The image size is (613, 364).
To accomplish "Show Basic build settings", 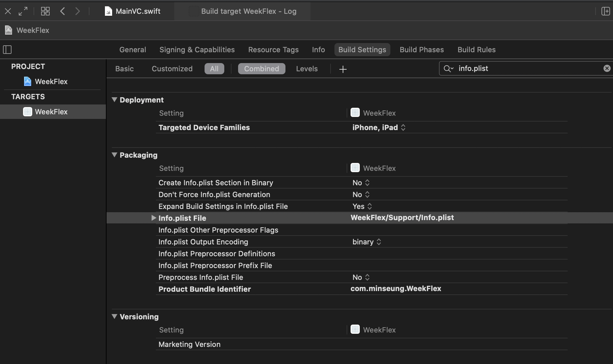I will point(124,69).
